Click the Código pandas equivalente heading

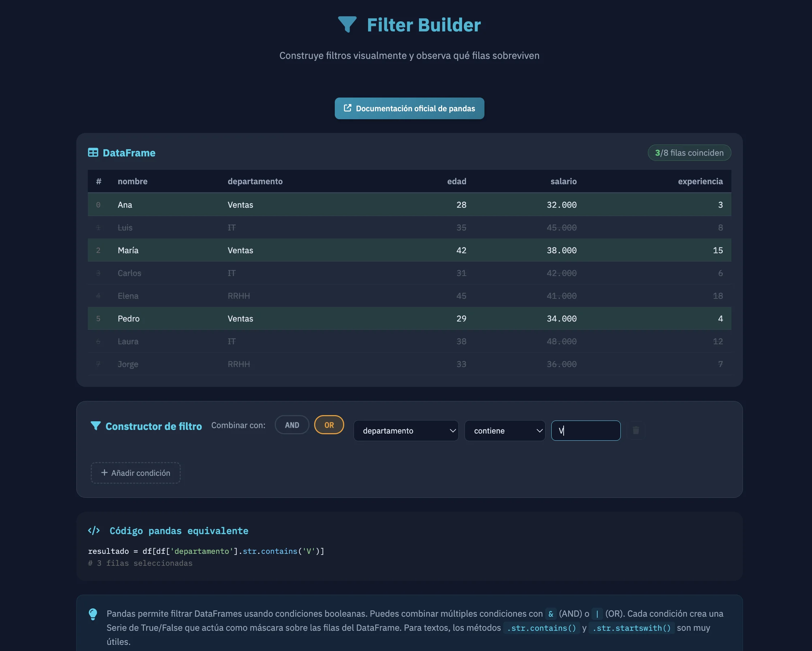179,531
